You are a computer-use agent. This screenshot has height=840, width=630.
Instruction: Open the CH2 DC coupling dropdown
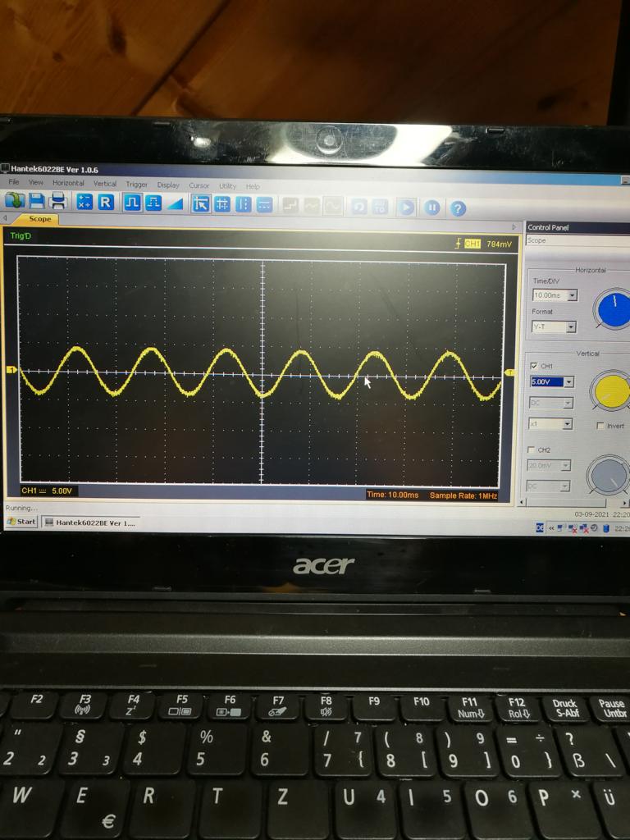coord(549,486)
